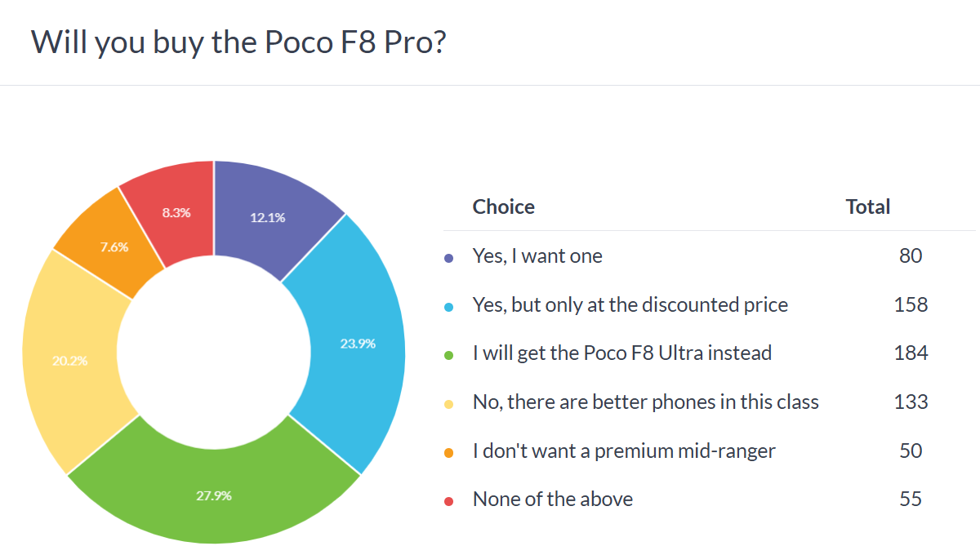Click the orange 7.6% donut segment
Image resolution: width=980 pixels, height=555 pixels.
tap(113, 245)
